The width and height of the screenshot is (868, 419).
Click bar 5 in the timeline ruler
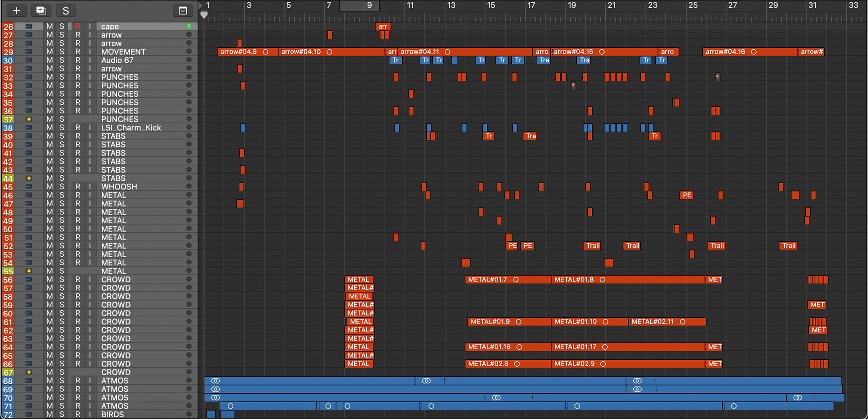288,5
